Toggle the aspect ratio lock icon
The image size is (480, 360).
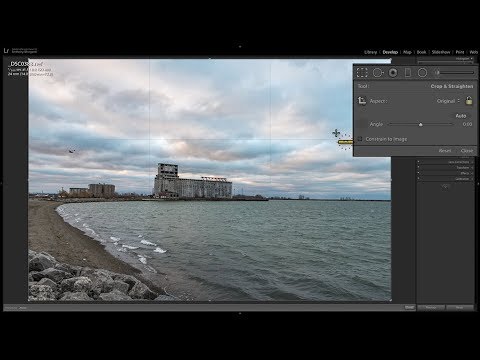pyautogui.click(x=469, y=100)
